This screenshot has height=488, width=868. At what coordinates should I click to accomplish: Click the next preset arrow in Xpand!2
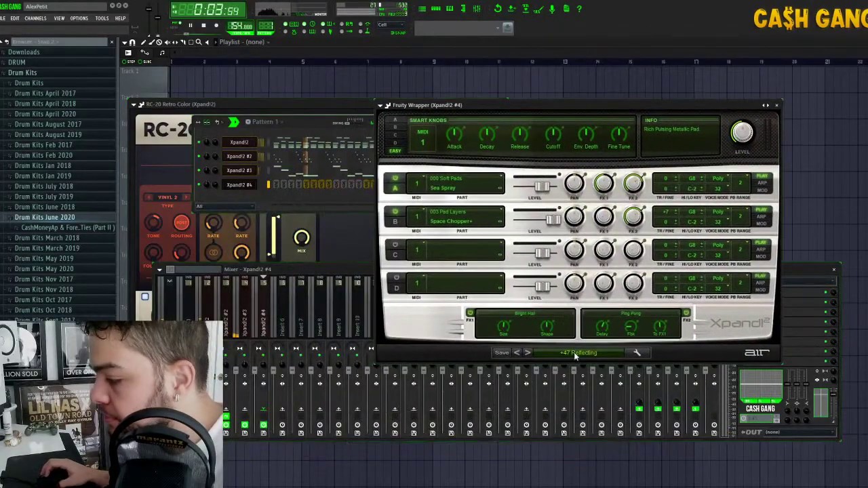pos(528,352)
